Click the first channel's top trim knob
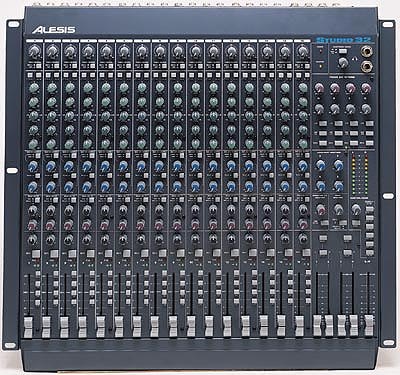The image size is (400, 375). (x=33, y=51)
